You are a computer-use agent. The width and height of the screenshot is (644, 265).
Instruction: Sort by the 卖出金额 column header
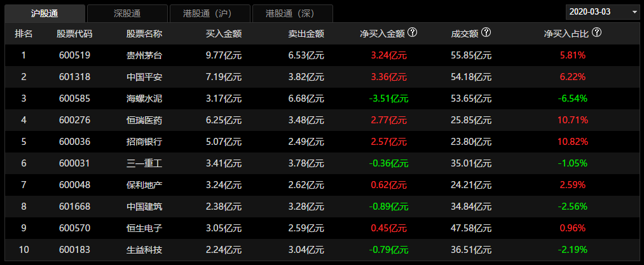coord(306,34)
